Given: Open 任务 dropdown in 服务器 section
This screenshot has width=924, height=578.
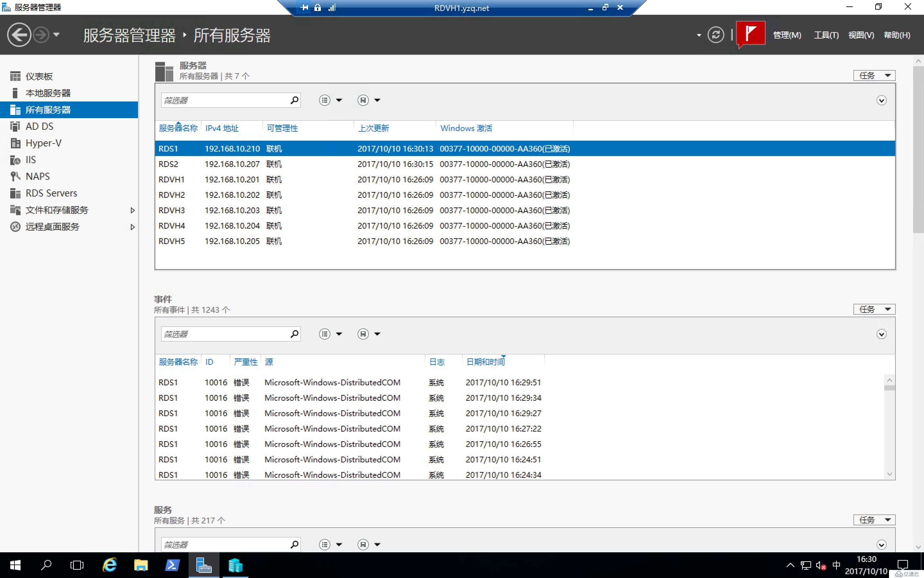Looking at the screenshot, I should point(874,76).
